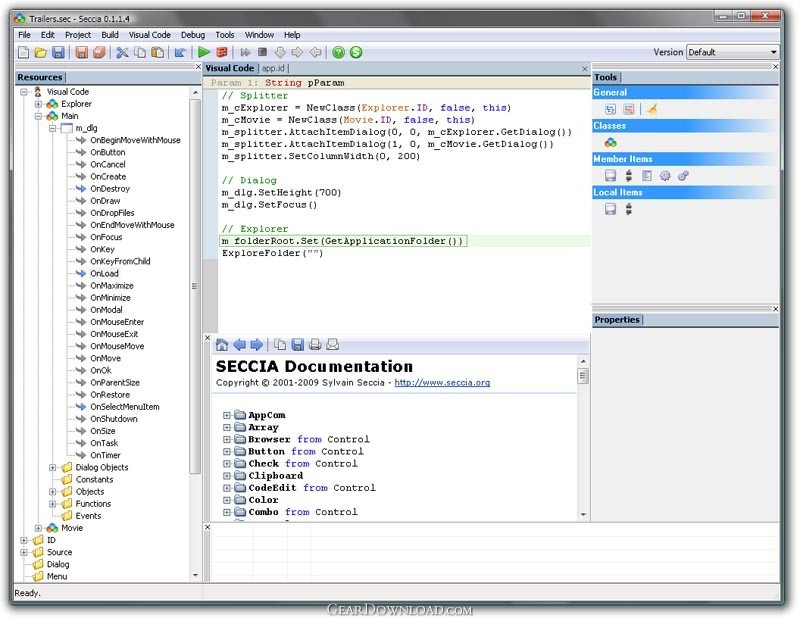Click the red build icon next to Run
This screenshot has width=800, height=618.
point(221,52)
